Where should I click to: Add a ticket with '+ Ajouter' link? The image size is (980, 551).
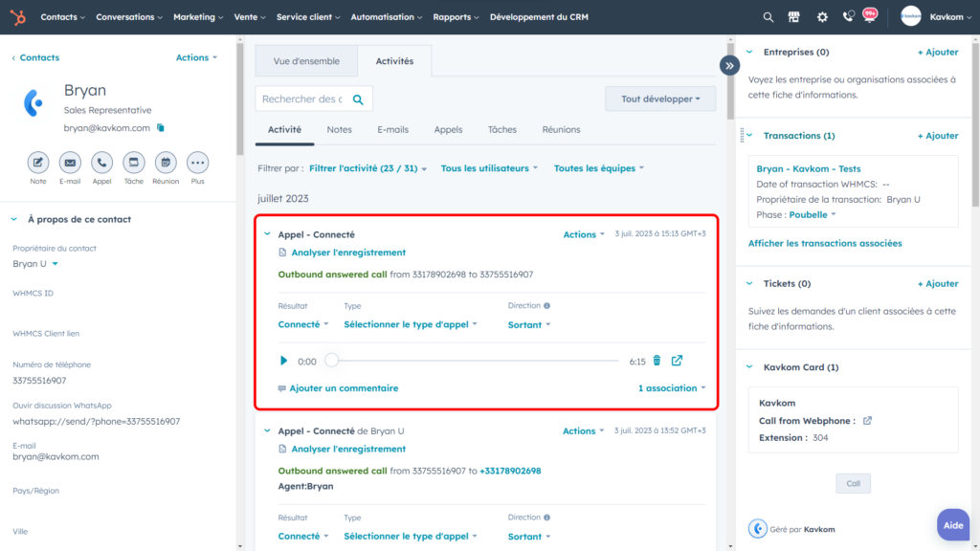click(x=937, y=283)
